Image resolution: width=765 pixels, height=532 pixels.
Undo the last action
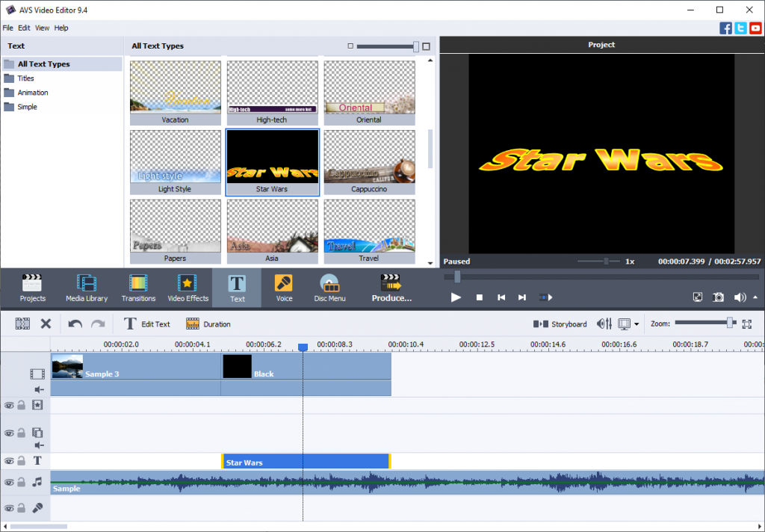[75, 324]
